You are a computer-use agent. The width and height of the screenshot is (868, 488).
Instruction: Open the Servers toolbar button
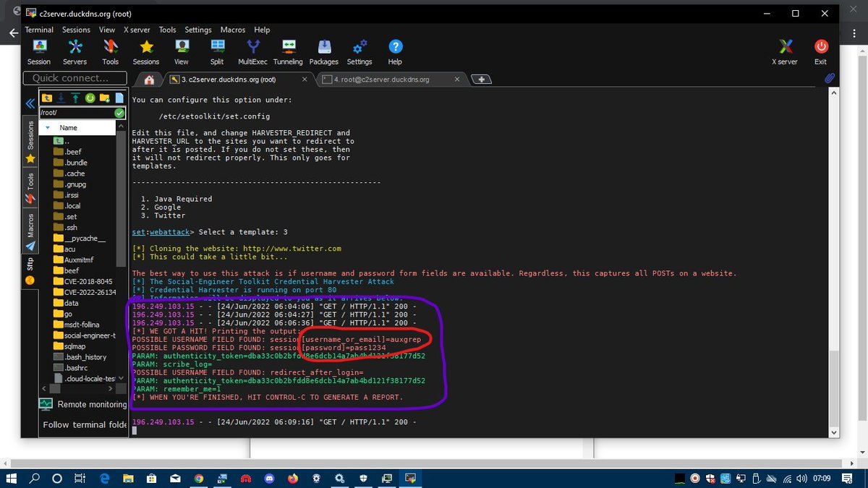(75, 52)
